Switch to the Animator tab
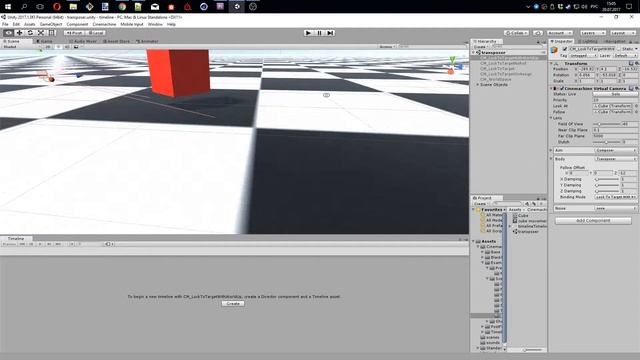The width and height of the screenshot is (640, 360). [x=147, y=41]
